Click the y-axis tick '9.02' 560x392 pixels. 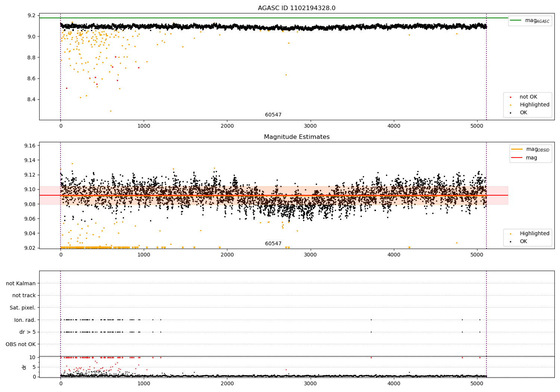click(30, 248)
